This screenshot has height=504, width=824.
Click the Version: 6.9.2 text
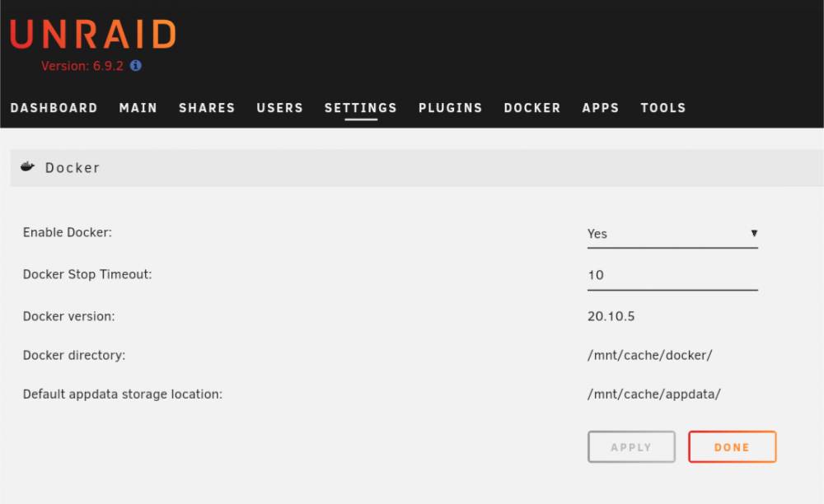82,66
